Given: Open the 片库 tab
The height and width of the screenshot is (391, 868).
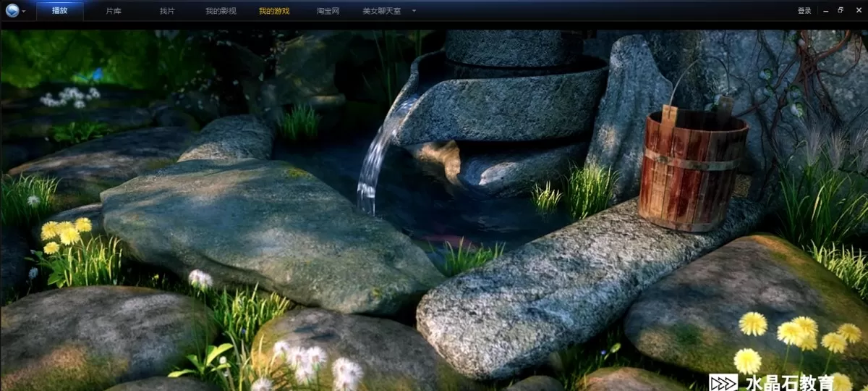Looking at the screenshot, I should [114, 11].
